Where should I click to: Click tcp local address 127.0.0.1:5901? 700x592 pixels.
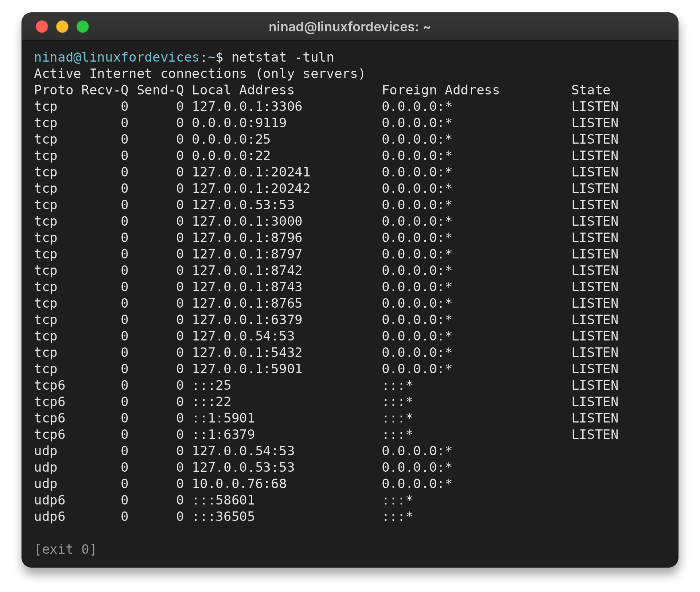tap(247, 369)
